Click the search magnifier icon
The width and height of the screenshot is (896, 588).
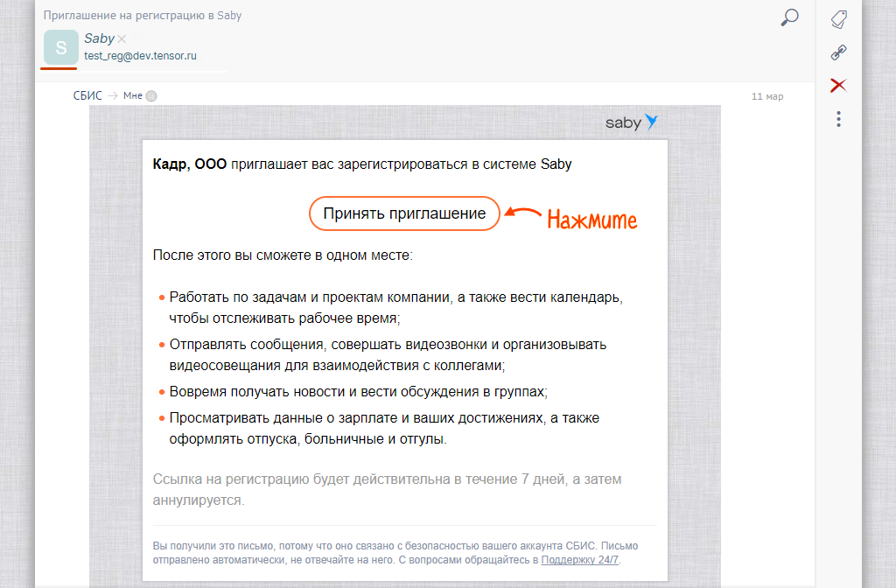click(x=789, y=17)
